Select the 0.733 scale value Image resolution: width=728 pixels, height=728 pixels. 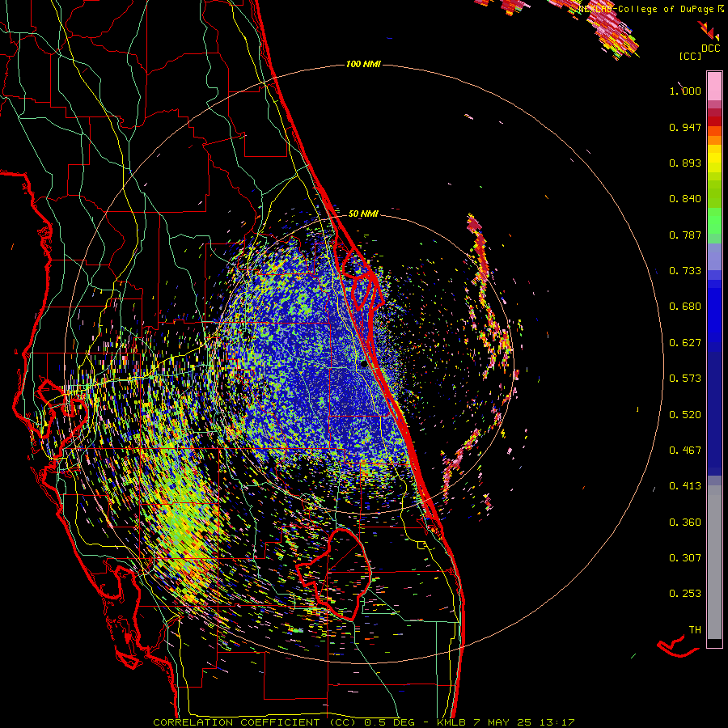click(x=685, y=271)
